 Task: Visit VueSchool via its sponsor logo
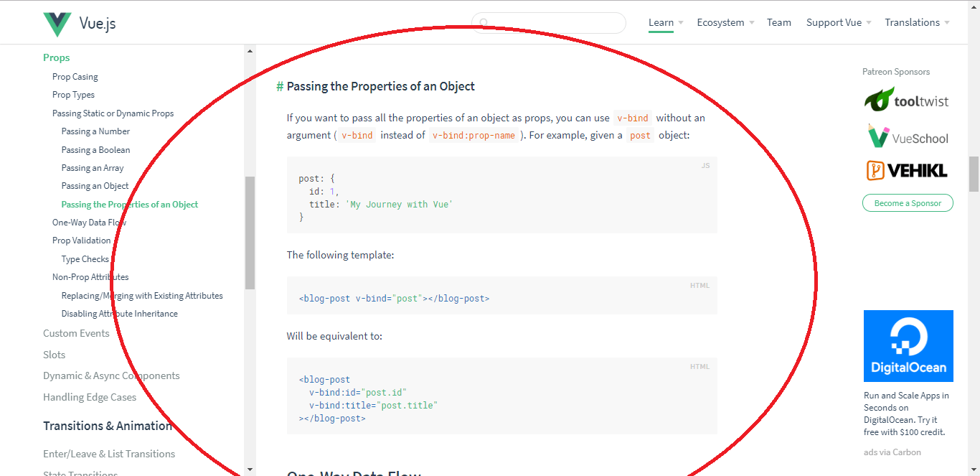(x=907, y=136)
